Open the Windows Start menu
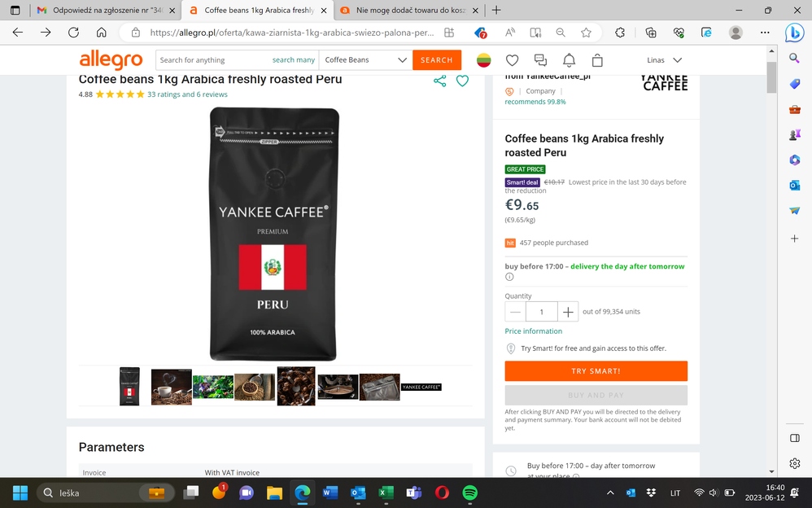Viewport: 812px width, 508px height. click(x=20, y=493)
